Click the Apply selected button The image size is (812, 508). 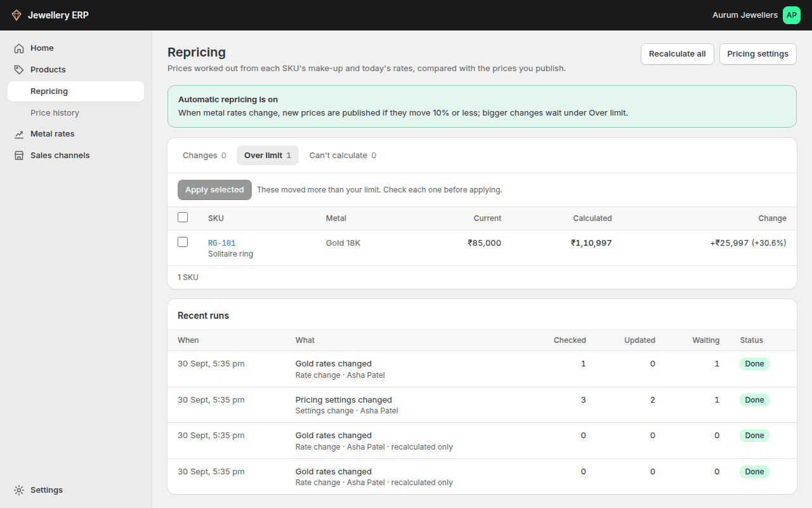click(214, 190)
